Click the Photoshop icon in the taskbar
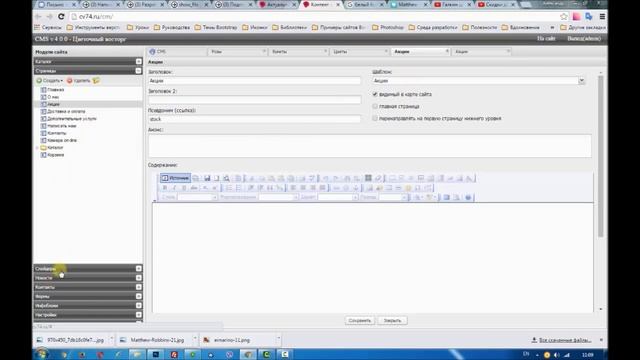This screenshot has height=360, width=640. pos(156,354)
